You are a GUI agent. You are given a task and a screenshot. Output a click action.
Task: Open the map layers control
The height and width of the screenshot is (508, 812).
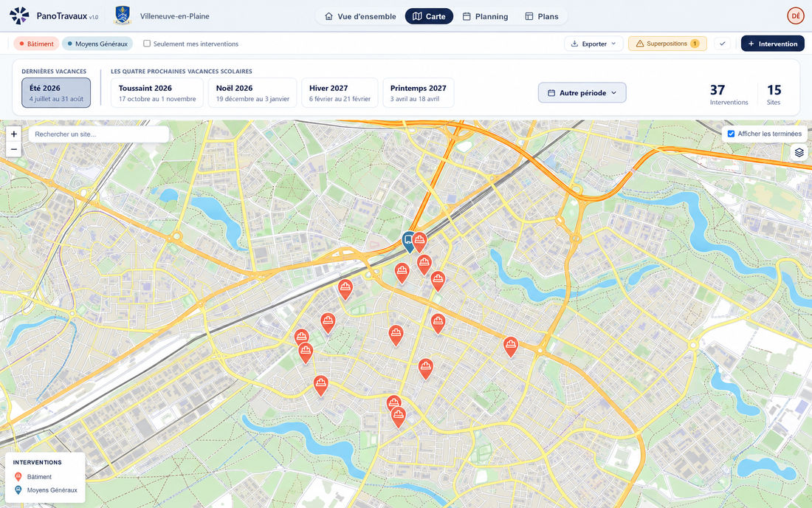pos(799,152)
